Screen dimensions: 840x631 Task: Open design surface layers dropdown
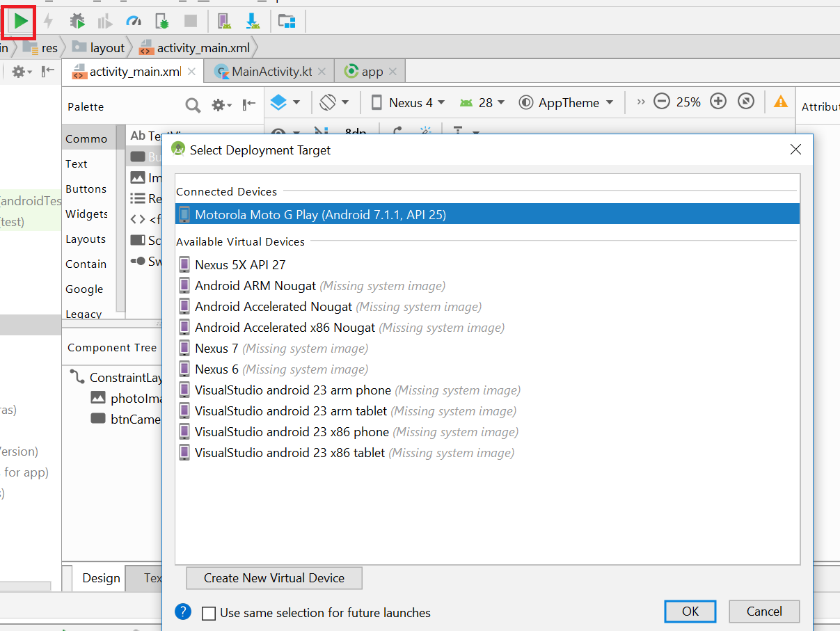coord(285,102)
